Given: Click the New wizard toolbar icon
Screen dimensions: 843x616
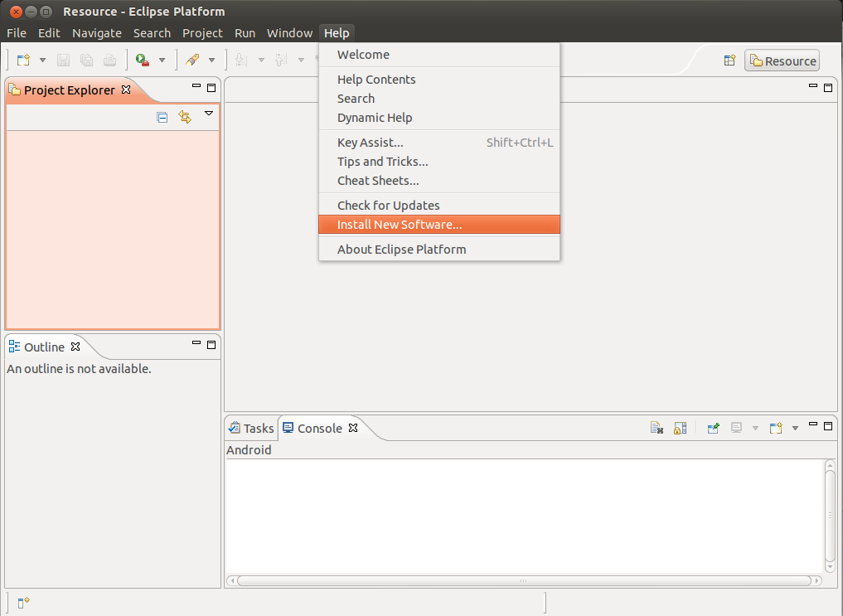Looking at the screenshot, I should 24,60.
